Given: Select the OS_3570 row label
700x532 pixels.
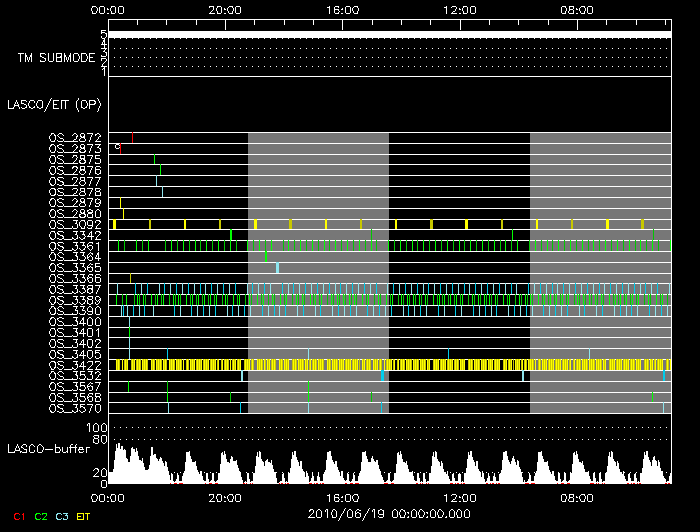Looking at the screenshot, I should tap(75, 408).
